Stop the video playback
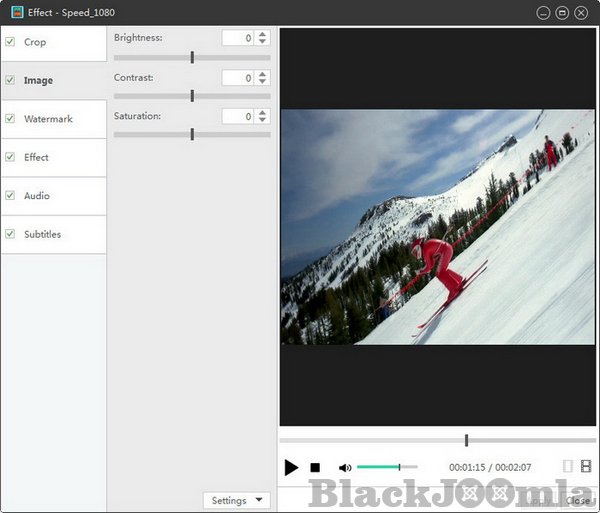Image resolution: width=600 pixels, height=513 pixels. (x=315, y=467)
